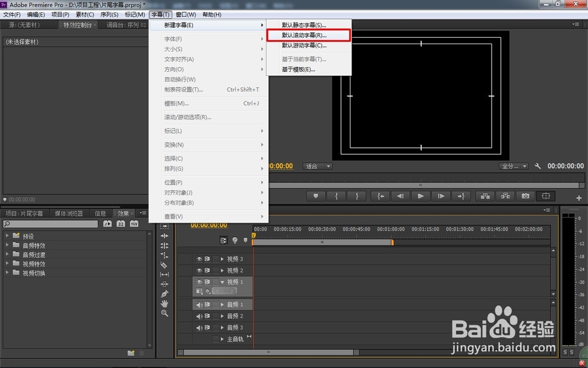Image resolution: width=588 pixels, height=368 pixels.
Task: Click Mark Out button
Action: coord(357,196)
